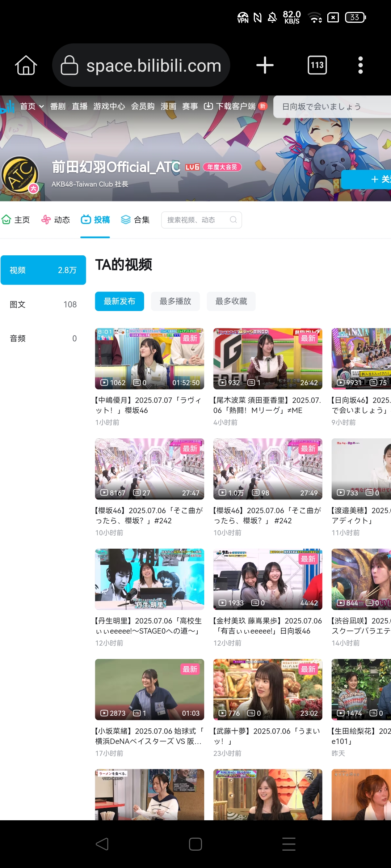This screenshot has width=391, height=868.
Task: Switch to the 合集 tab
Action: point(135,220)
